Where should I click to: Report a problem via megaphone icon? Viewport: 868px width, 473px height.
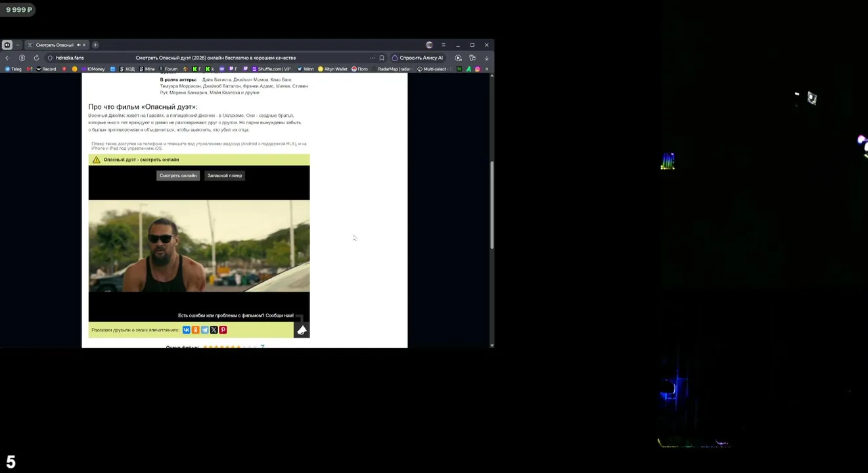point(302,330)
